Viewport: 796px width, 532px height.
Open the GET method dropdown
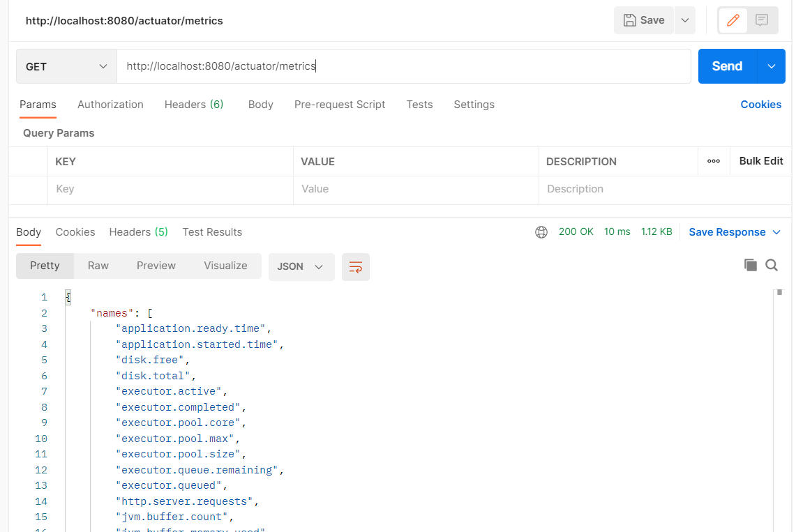click(x=66, y=66)
